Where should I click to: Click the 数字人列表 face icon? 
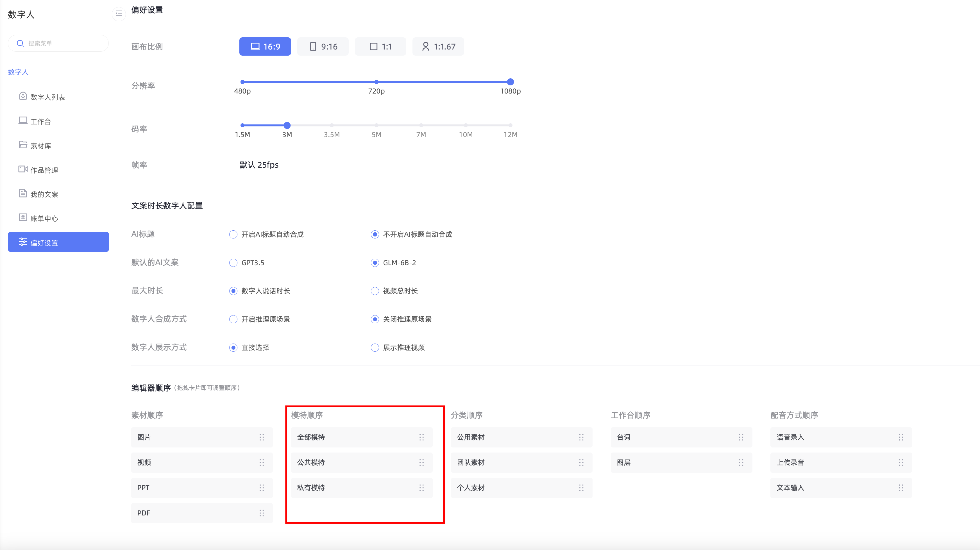tap(23, 96)
